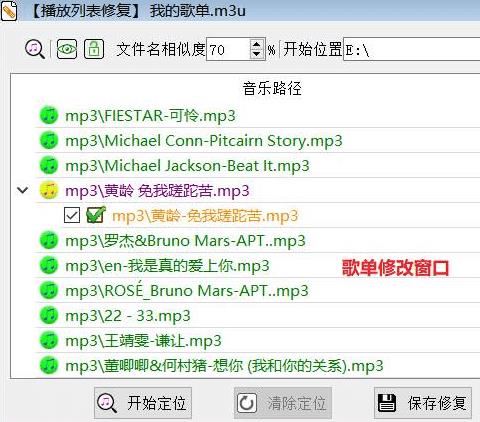Decrease the filename similarity value with down arrow
480x422 pixels.
[x=256, y=54]
